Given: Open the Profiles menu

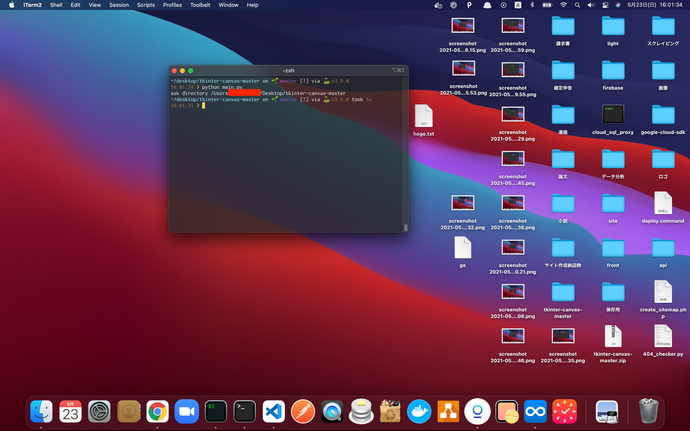Looking at the screenshot, I should (x=172, y=5).
